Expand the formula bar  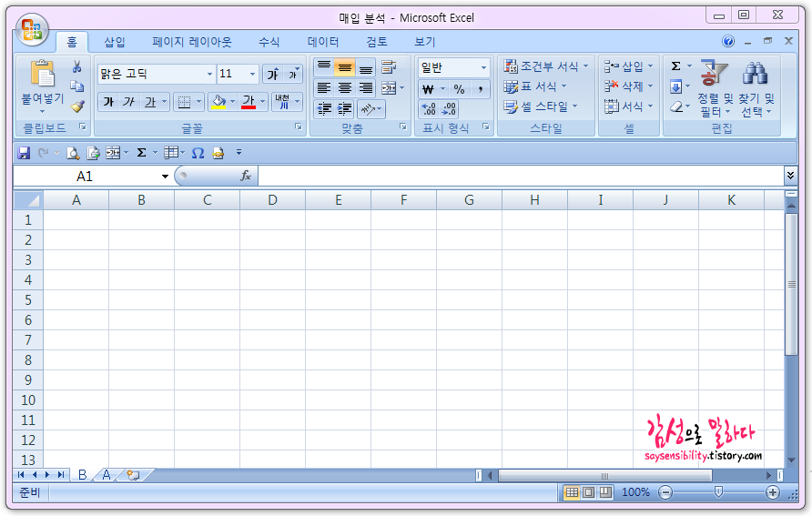click(x=790, y=176)
